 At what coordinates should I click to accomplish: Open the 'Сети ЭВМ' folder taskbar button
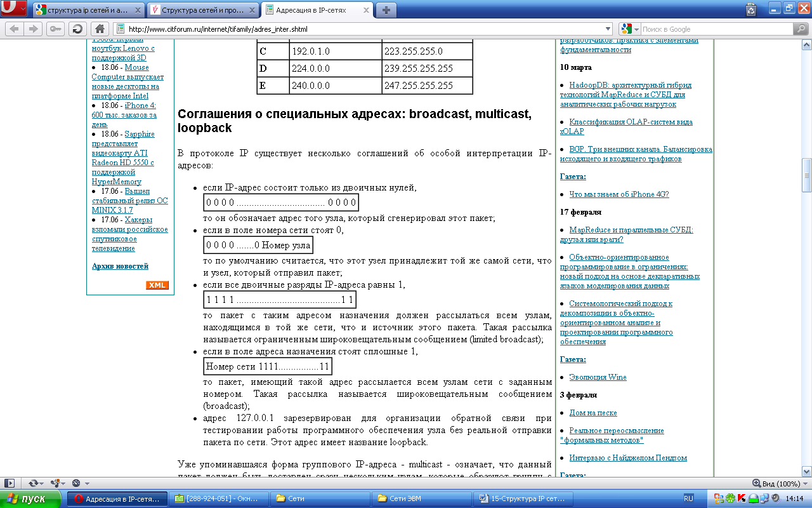point(422,498)
